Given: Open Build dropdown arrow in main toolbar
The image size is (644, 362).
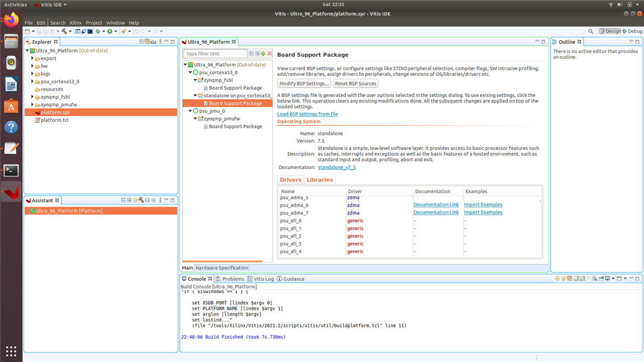Looking at the screenshot, I should [x=70, y=31].
